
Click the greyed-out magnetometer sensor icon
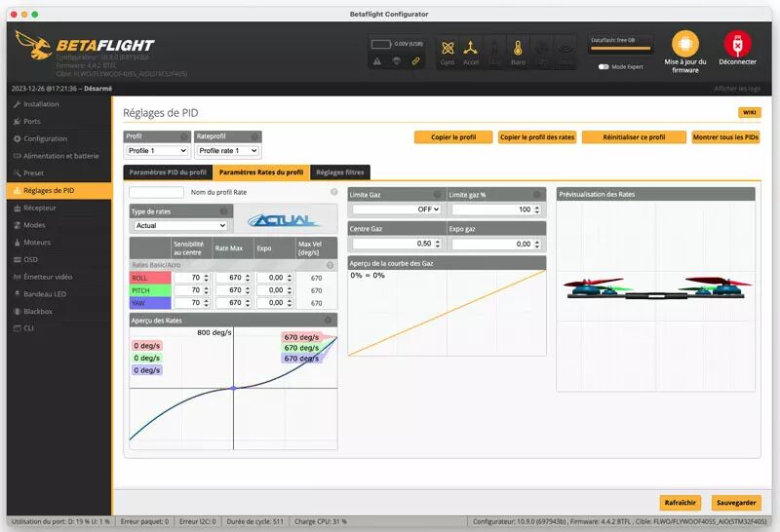[x=494, y=48]
